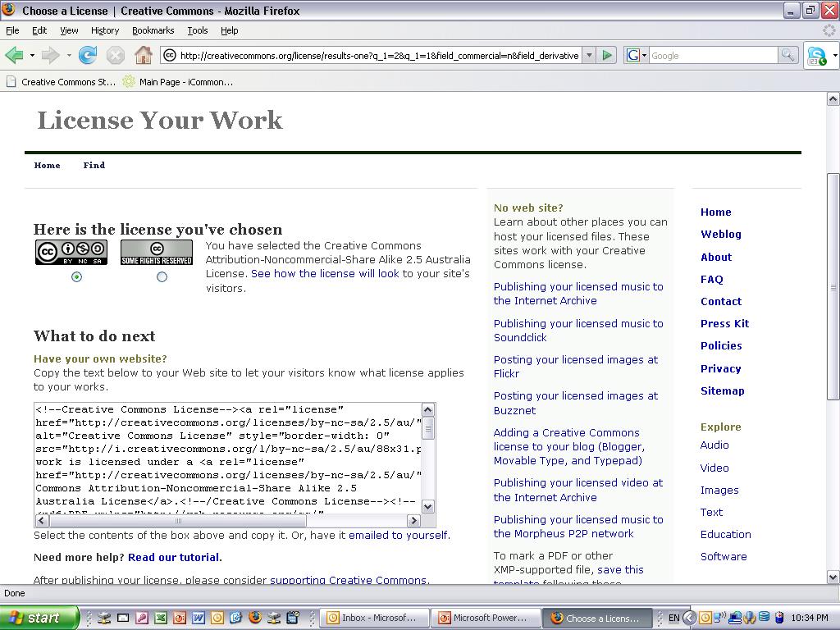Click the address bar URL field
This screenshot has height=630, width=840.
379,55
